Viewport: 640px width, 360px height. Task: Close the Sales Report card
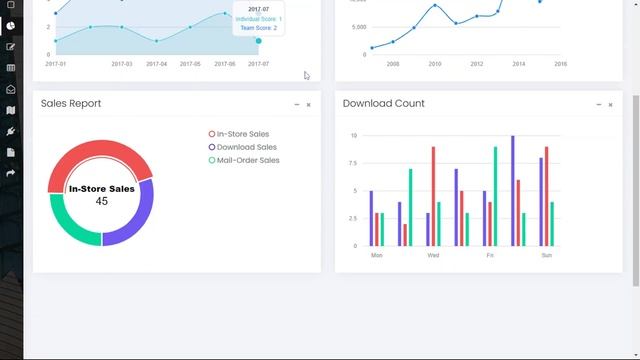pos(309,105)
